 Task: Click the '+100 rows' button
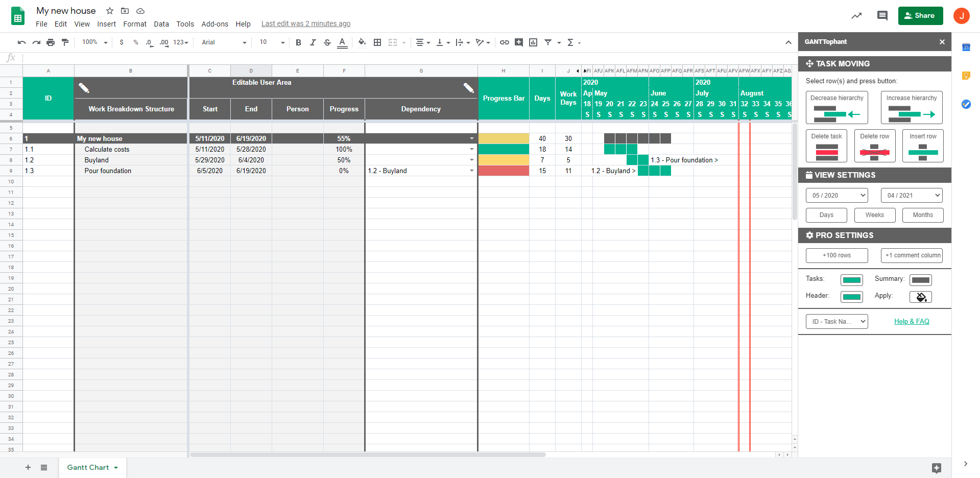click(x=836, y=255)
